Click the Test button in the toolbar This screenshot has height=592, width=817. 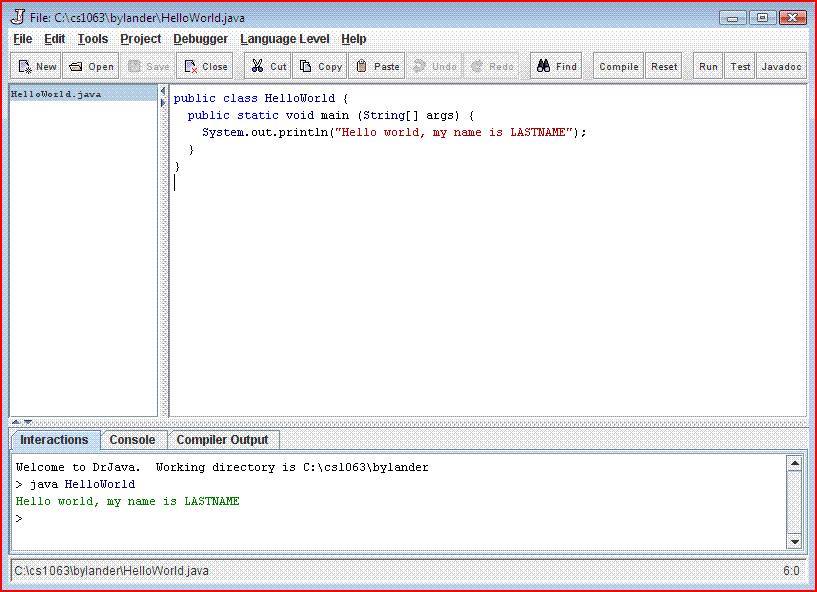coord(740,66)
